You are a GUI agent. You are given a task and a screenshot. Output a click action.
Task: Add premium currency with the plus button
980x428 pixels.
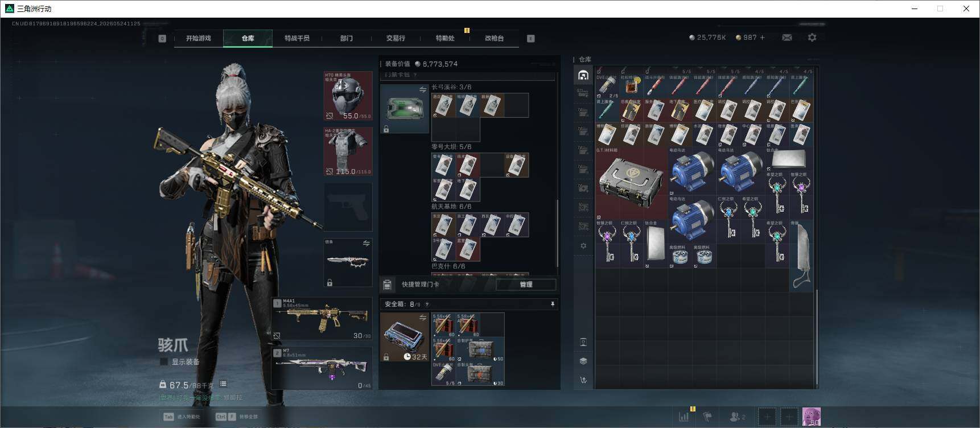763,38
